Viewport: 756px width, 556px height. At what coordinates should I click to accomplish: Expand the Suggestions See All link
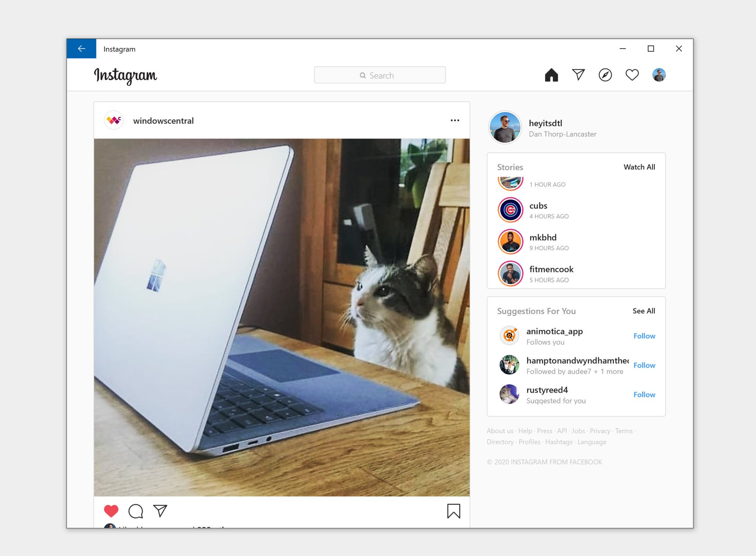(x=644, y=311)
